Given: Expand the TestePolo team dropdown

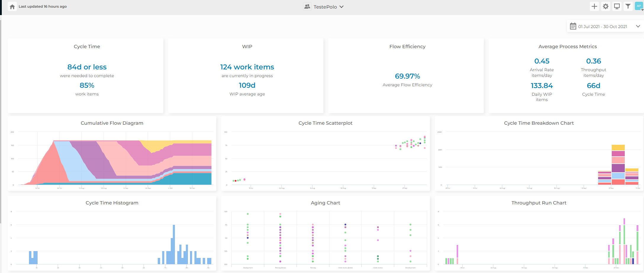Looking at the screenshot, I should pyautogui.click(x=341, y=7).
